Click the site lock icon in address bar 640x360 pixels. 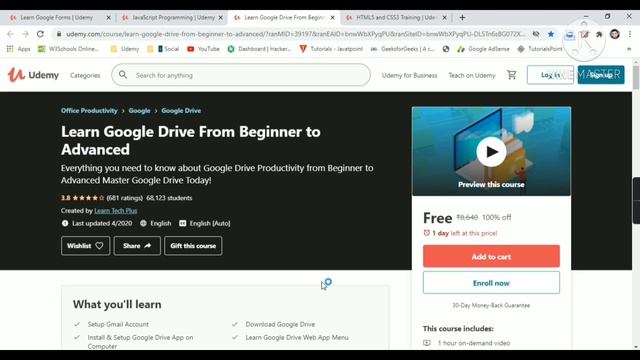pyautogui.click(x=59, y=34)
